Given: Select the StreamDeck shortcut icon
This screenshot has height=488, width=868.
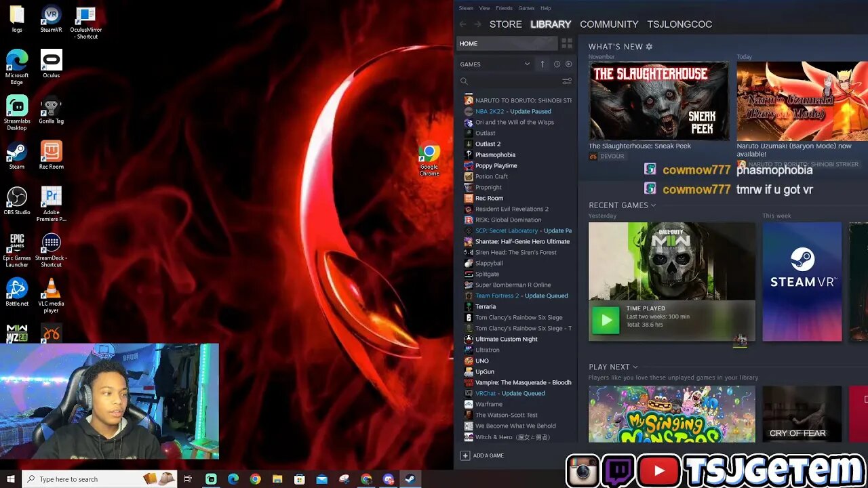Looking at the screenshot, I should [x=51, y=250].
